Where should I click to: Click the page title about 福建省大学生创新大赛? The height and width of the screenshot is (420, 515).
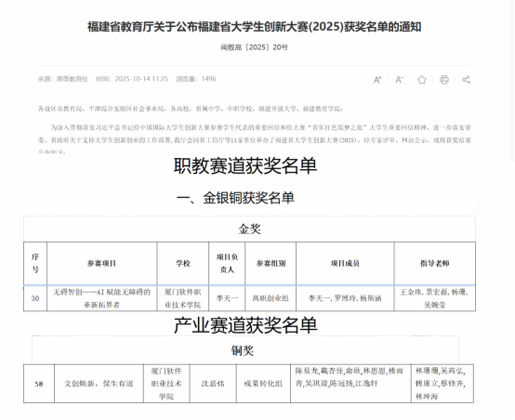[x=254, y=27]
